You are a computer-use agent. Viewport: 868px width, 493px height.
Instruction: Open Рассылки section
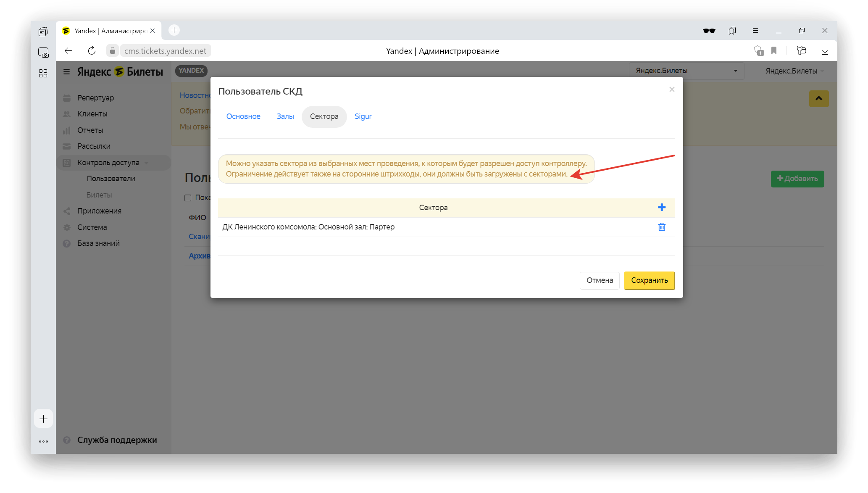pos(94,146)
